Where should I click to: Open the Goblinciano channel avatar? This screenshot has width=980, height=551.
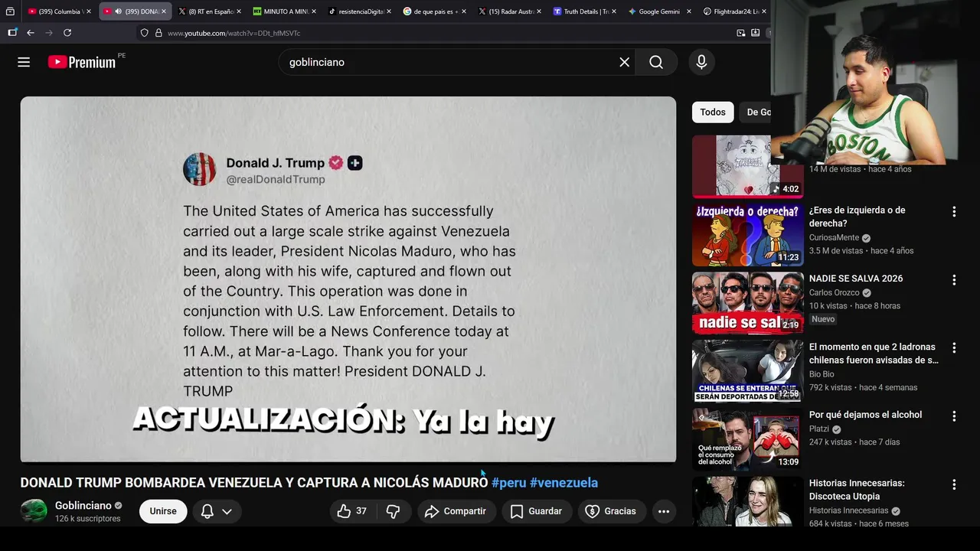[34, 511]
